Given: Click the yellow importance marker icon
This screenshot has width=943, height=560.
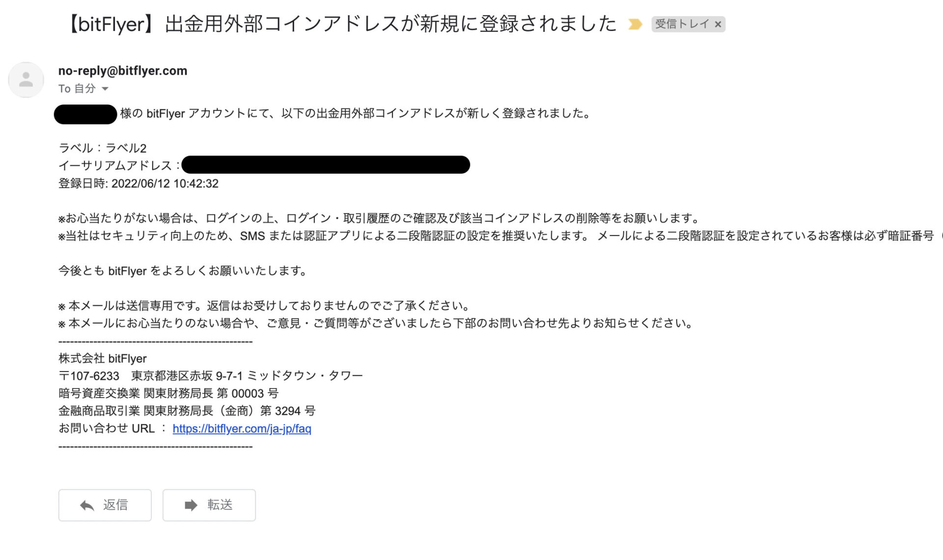Looking at the screenshot, I should 635,24.
